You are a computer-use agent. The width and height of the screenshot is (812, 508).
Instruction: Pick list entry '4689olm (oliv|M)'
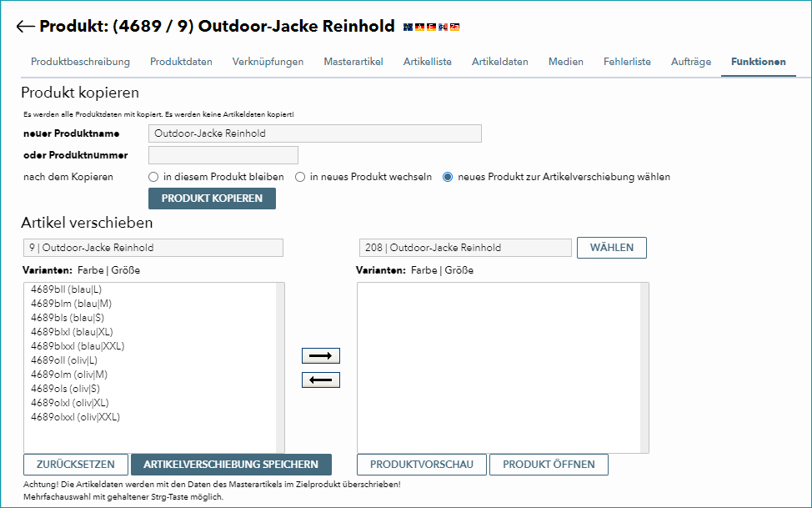[69, 375]
